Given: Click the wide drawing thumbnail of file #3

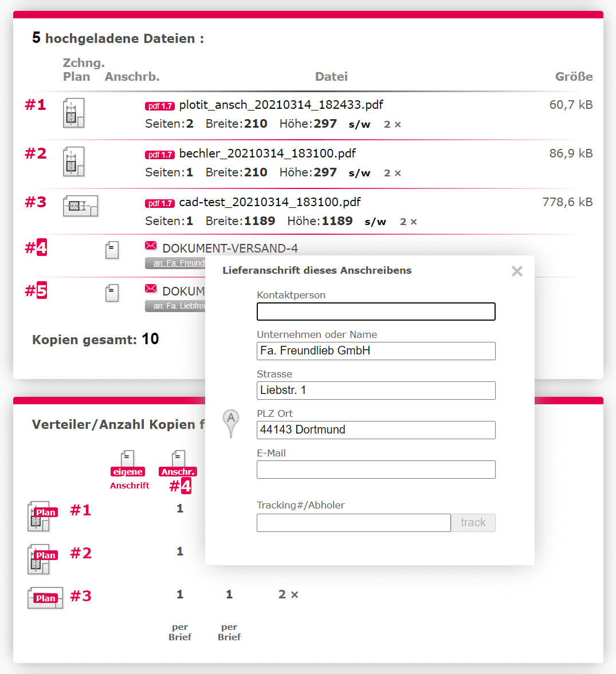Looking at the screenshot, I should (80, 206).
